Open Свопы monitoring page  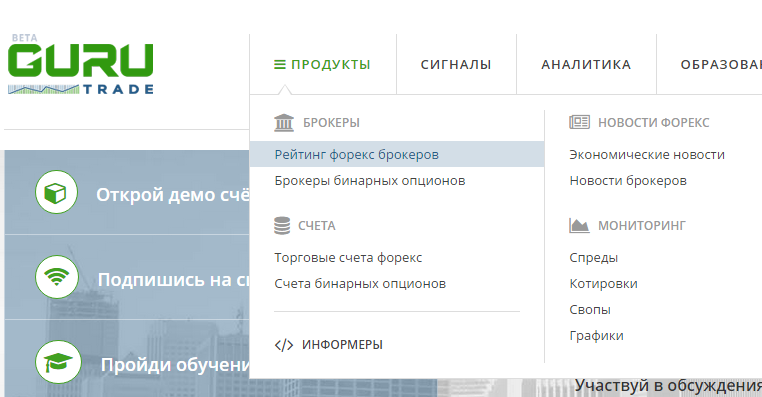589,310
